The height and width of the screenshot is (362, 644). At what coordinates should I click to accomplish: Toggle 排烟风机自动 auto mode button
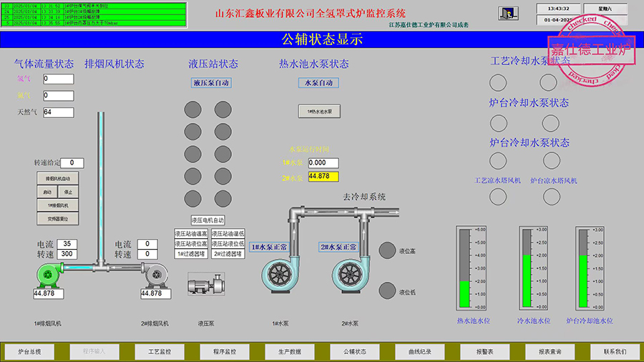tap(57, 178)
